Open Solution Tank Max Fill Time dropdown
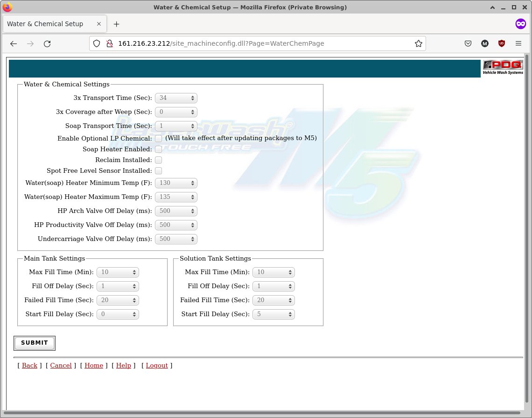This screenshot has width=532, height=418. point(274,272)
